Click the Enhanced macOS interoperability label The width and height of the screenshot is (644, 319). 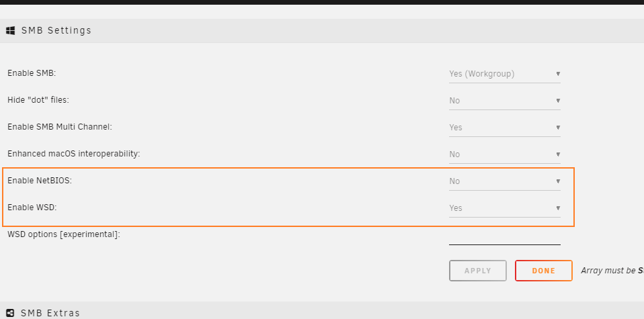[73, 154]
